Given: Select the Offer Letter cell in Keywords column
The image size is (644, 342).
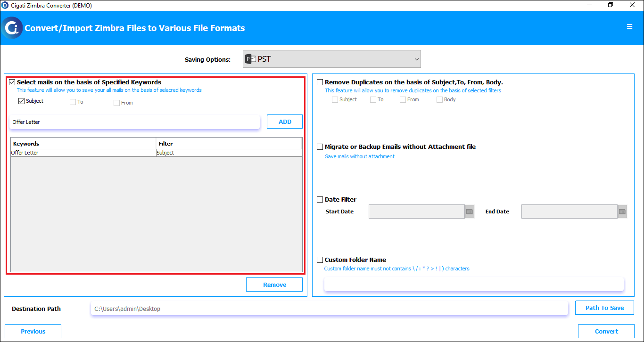Looking at the screenshot, I should pyautogui.click(x=83, y=153).
